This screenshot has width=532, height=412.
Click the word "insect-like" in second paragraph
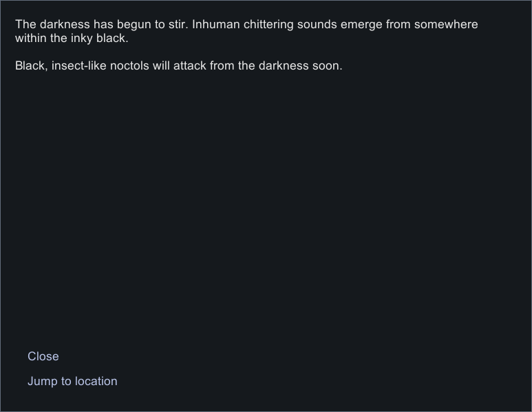[x=78, y=66]
